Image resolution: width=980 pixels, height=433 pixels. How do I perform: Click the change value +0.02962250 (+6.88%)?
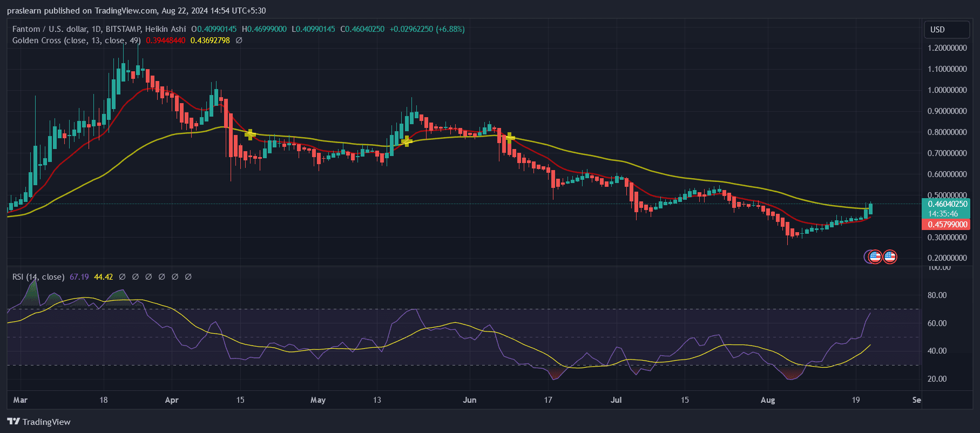(427, 29)
